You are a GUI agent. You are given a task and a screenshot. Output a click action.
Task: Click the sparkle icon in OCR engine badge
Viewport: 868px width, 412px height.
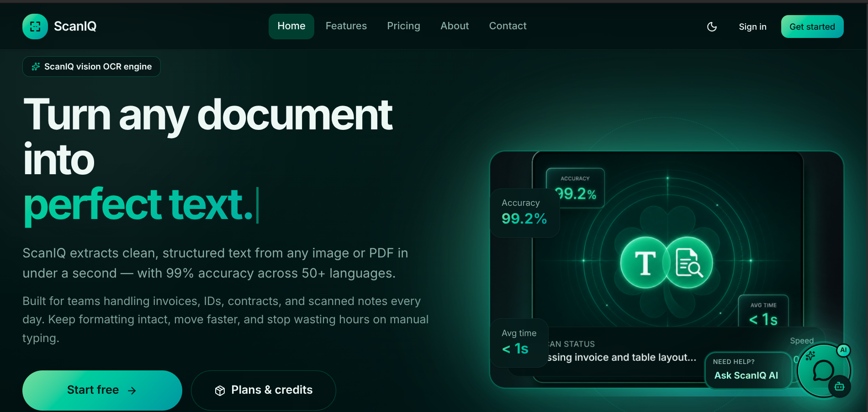[x=36, y=67]
